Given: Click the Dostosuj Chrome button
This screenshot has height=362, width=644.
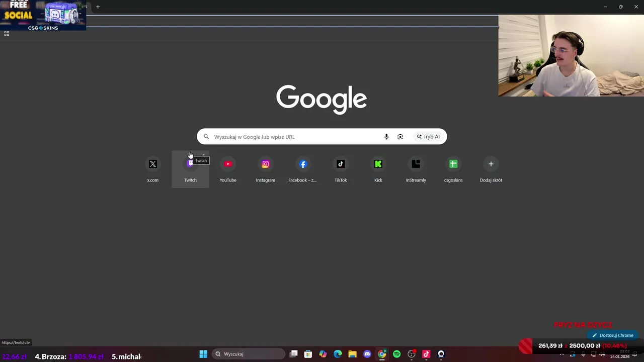Looking at the screenshot, I should pos(612,335).
